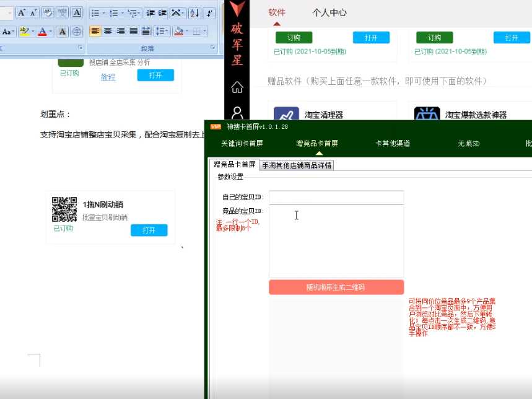The width and height of the screenshot is (532, 399).
Task: Toggle Align Right in Word paragraph group
Action: pyautogui.click(x=120, y=31)
